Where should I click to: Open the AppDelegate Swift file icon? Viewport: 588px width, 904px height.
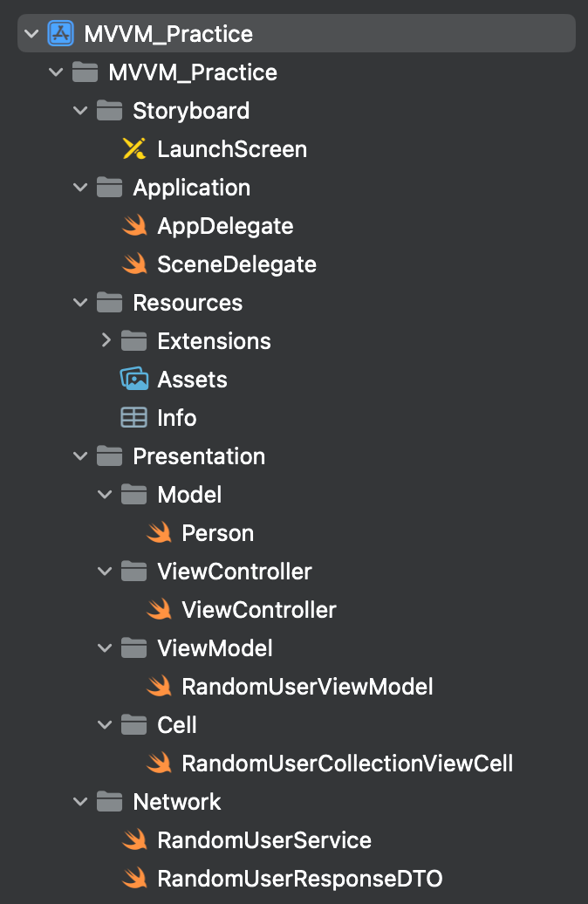point(134,225)
